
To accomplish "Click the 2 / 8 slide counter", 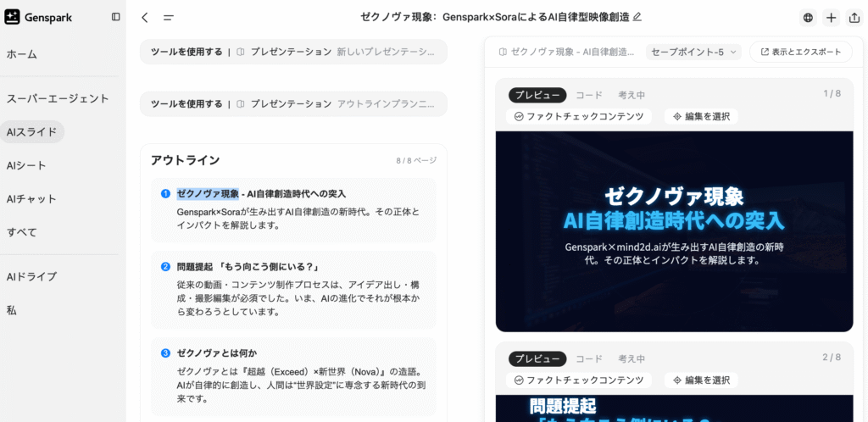I will click(x=832, y=358).
